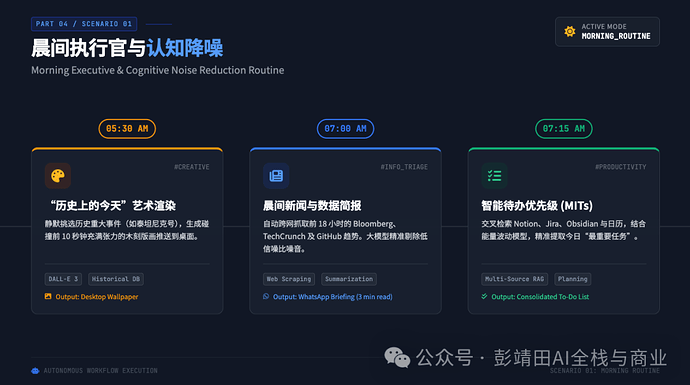Select the 07:15 AM time badge
This screenshot has width=690, height=385.
coord(564,128)
